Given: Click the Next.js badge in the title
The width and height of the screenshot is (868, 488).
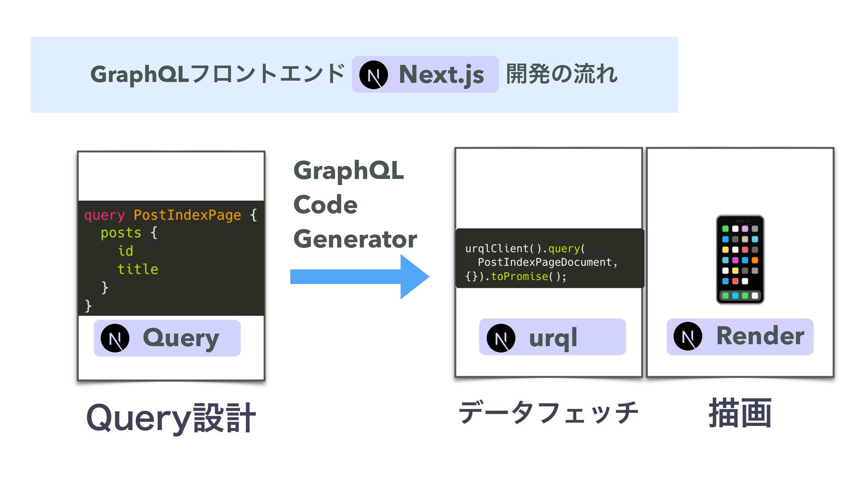Looking at the screenshot, I should 425,75.
